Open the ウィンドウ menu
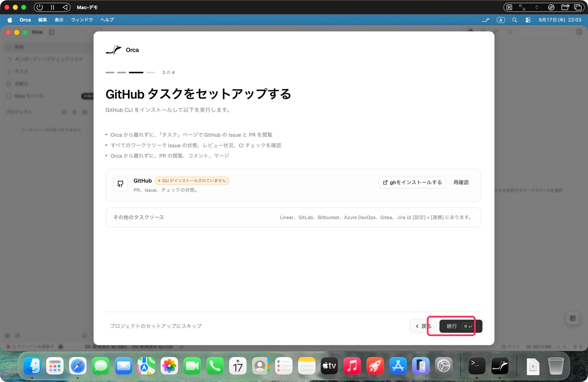 (x=82, y=20)
